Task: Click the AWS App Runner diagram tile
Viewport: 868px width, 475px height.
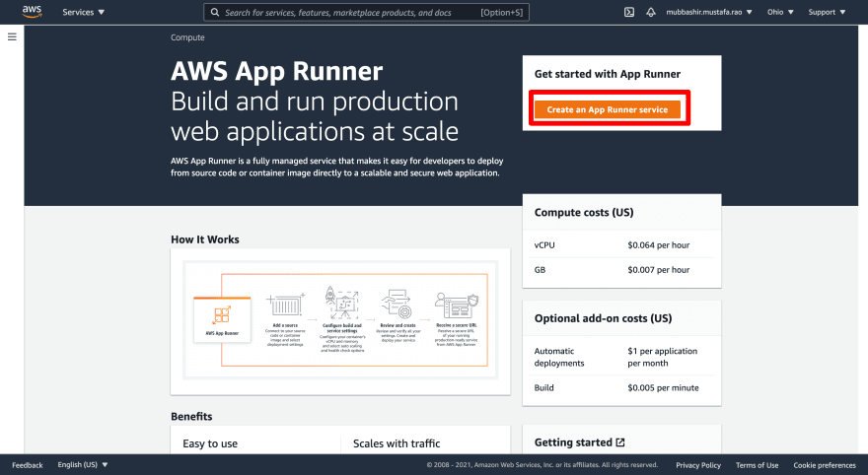Action: click(222, 319)
